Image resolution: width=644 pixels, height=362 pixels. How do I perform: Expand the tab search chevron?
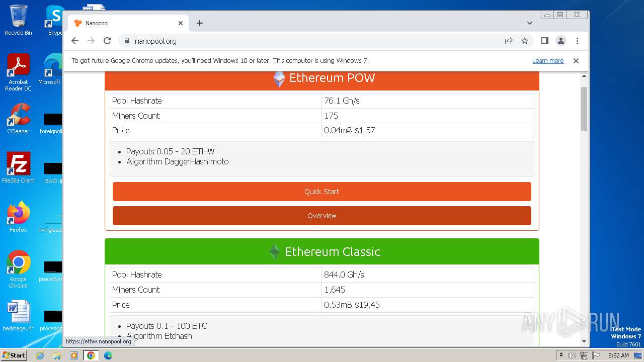(x=530, y=23)
